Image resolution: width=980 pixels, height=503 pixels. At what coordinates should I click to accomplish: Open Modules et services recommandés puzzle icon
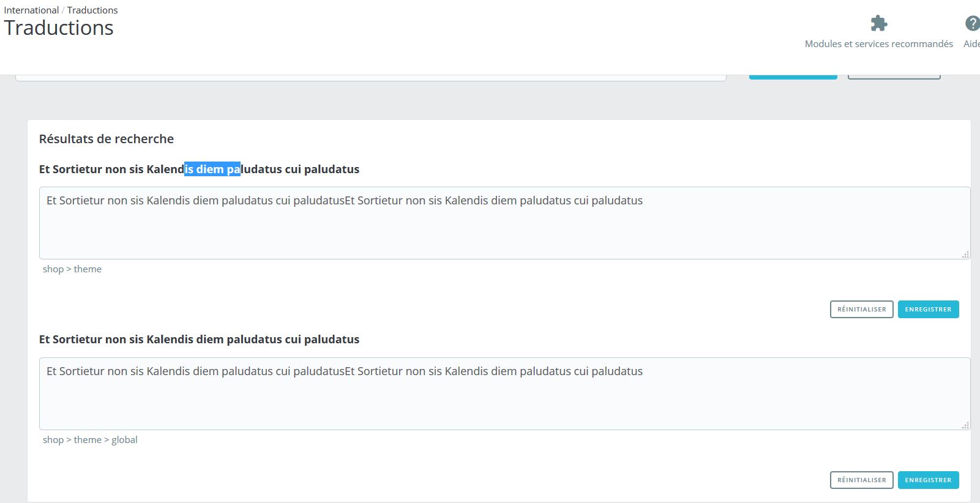point(879,23)
